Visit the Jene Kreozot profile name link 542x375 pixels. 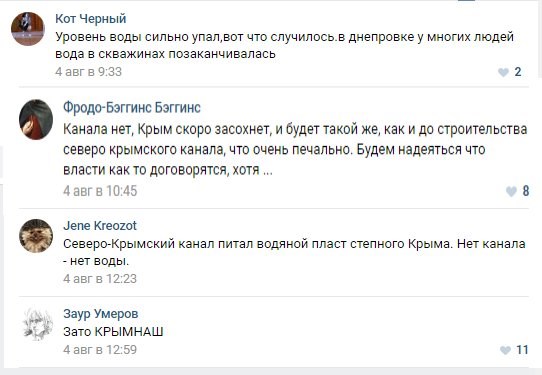[100, 226]
